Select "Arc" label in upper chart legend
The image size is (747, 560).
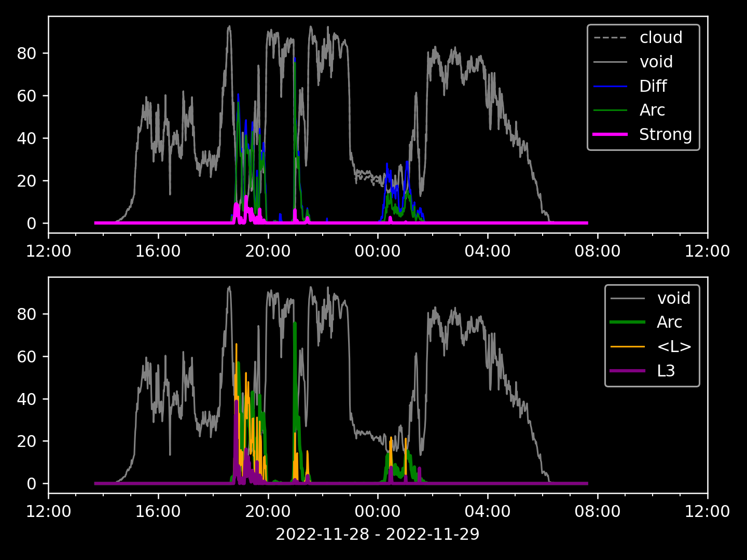[652, 110]
